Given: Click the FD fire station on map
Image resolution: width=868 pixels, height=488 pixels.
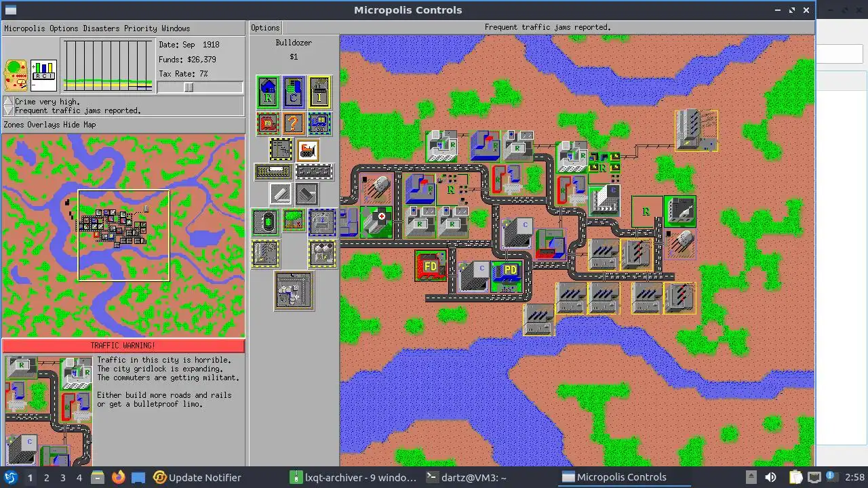Looking at the screenshot, I should click(431, 266).
